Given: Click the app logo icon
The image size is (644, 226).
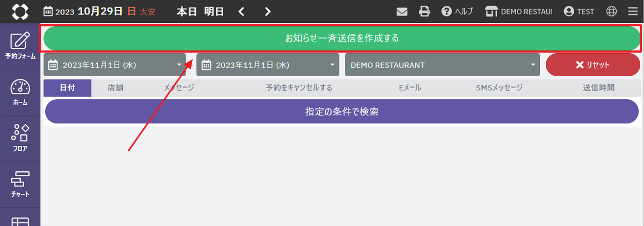Looking at the screenshot, I should tap(20, 11).
